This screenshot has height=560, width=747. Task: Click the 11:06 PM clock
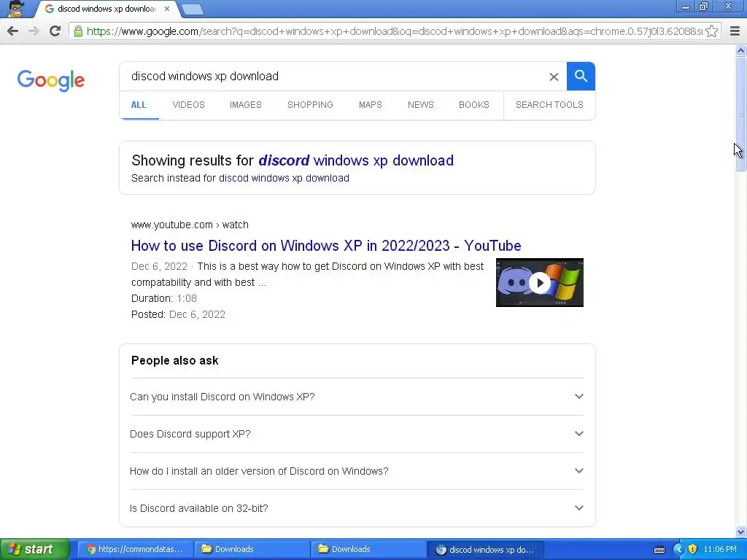point(720,549)
